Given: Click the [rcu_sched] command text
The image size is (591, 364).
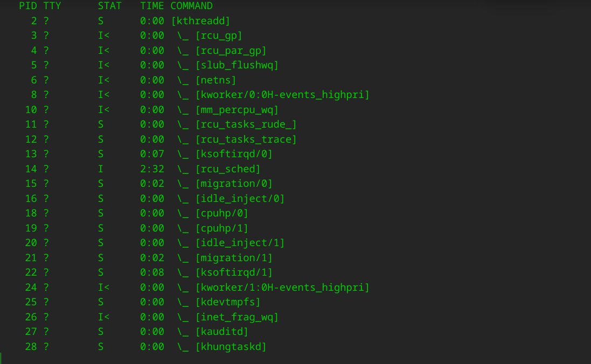Looking at the screenshot, I should point(228,169).
